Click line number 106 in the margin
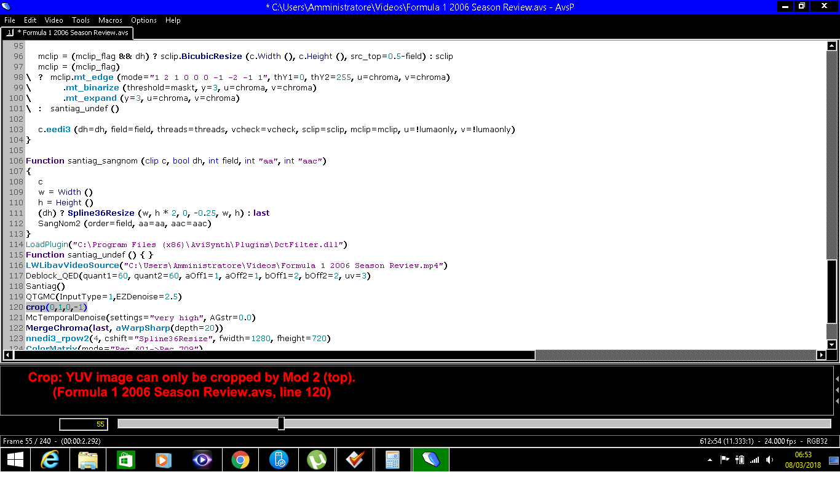The image size is (840, 504). coord(15,161)
